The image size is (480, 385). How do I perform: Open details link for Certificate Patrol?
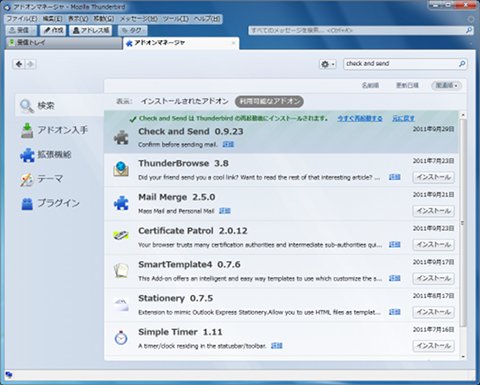tap(395, 244)
